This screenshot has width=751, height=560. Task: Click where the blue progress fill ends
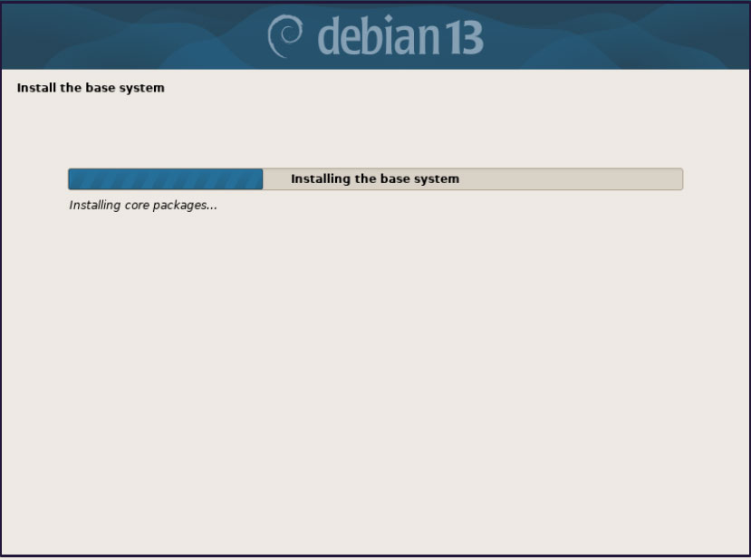[263, 179]
